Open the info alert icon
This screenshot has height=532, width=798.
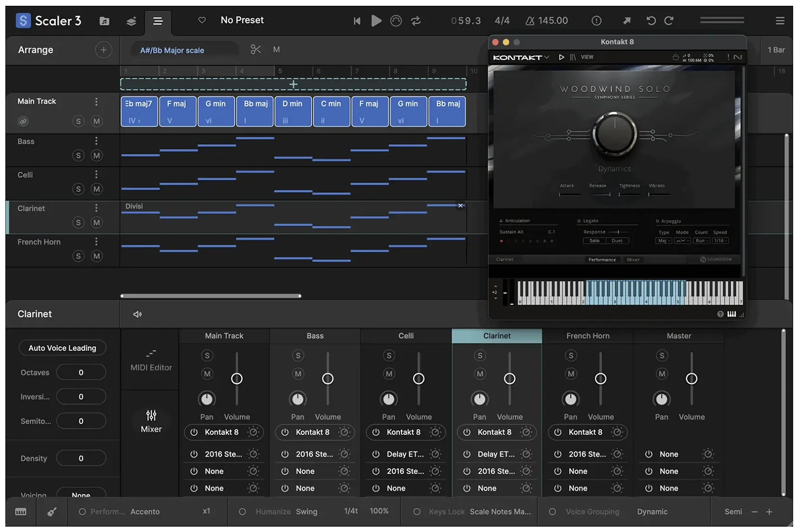tap(596, 20)
